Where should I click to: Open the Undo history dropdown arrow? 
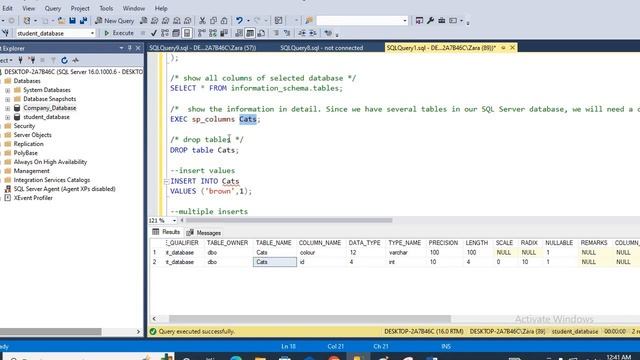point(248,20)
